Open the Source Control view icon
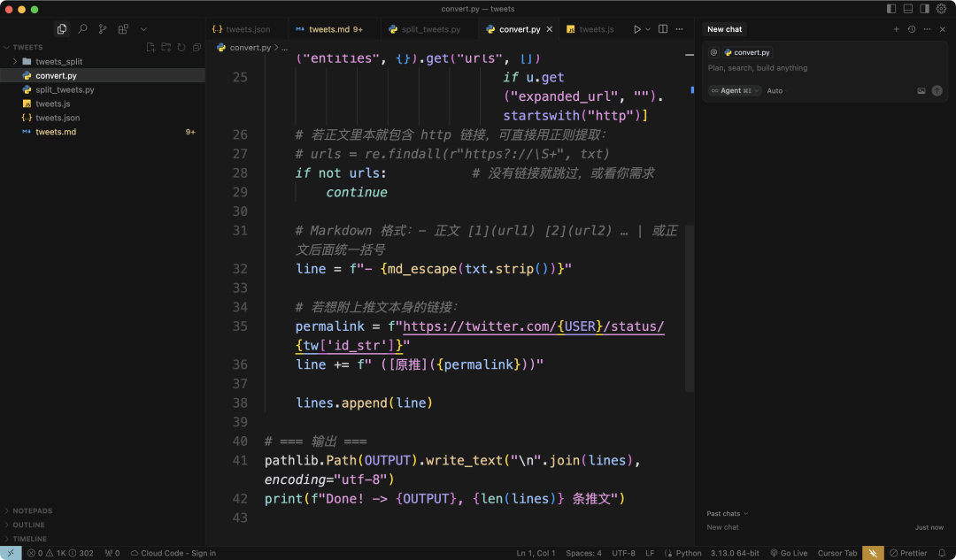 (x=103, y=29)
